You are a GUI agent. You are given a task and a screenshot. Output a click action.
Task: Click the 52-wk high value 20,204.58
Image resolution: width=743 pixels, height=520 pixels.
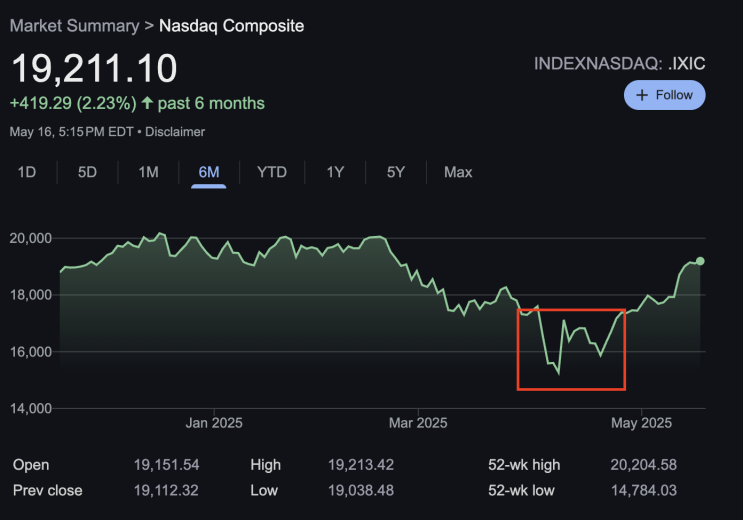click(x=644, y=465)
